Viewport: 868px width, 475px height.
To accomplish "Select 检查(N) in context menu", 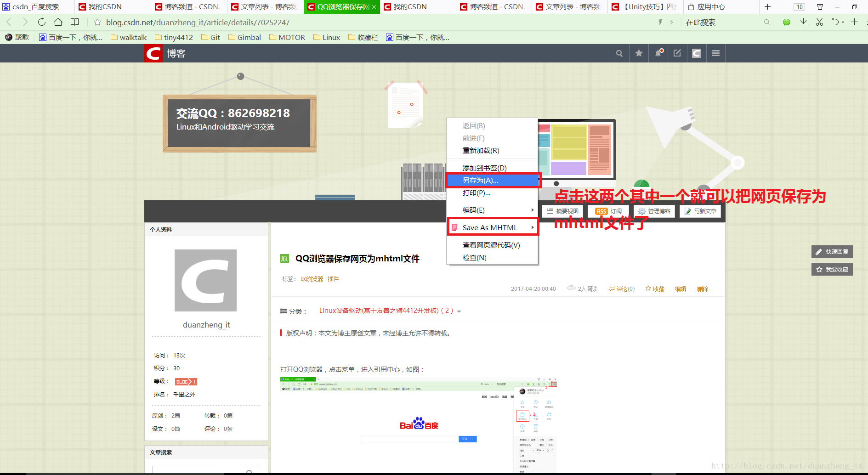I will tap(492, 258).
